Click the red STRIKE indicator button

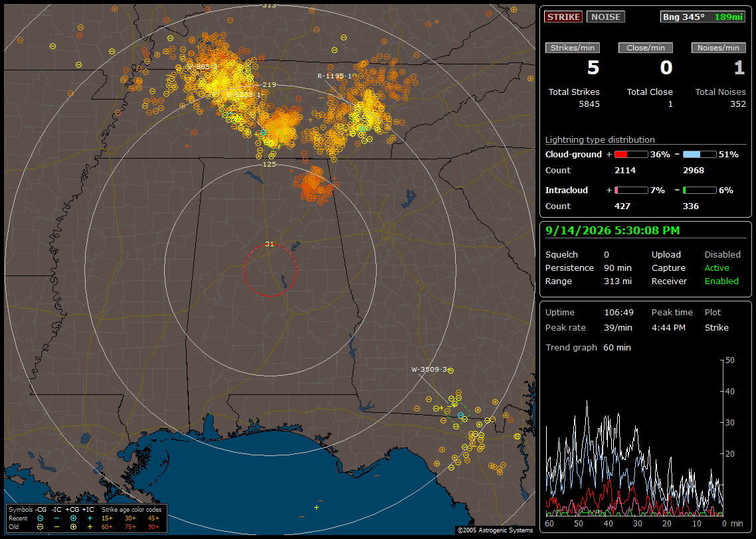[563, 17]
